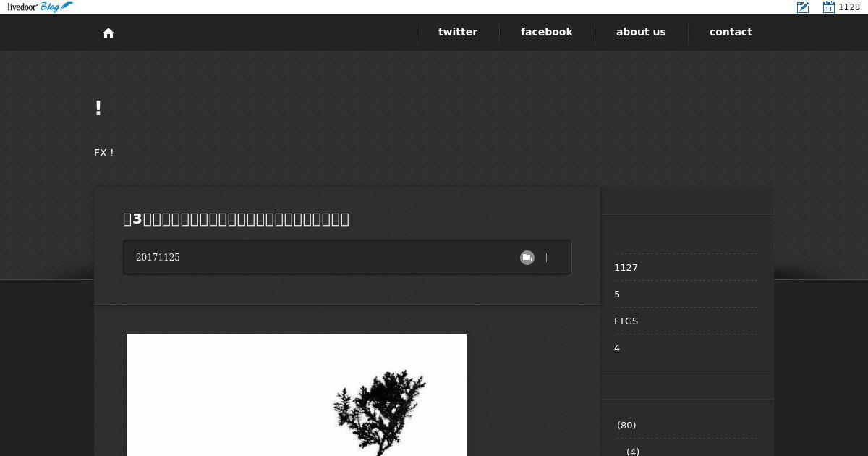
Task: Open the sidebar entry 4
Action: (617, 347)
